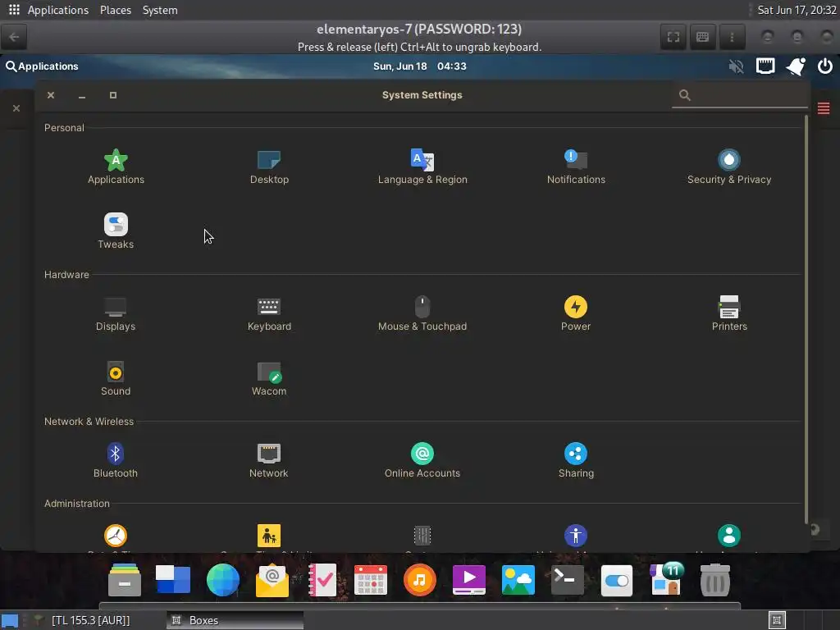Open Boxes three-dot menu

point(732,37)
